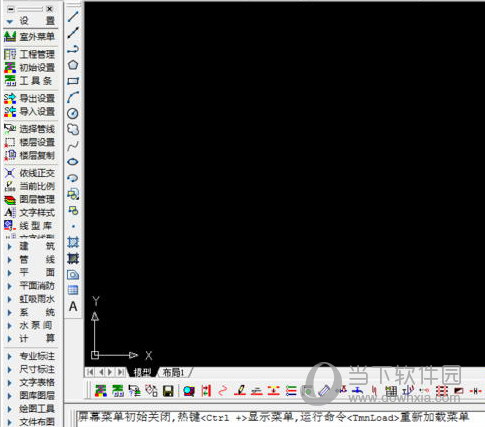Viewport: 485px width, 427px height.
Task: Open 初始设置 in the side menu
Action: coord(29,67)
